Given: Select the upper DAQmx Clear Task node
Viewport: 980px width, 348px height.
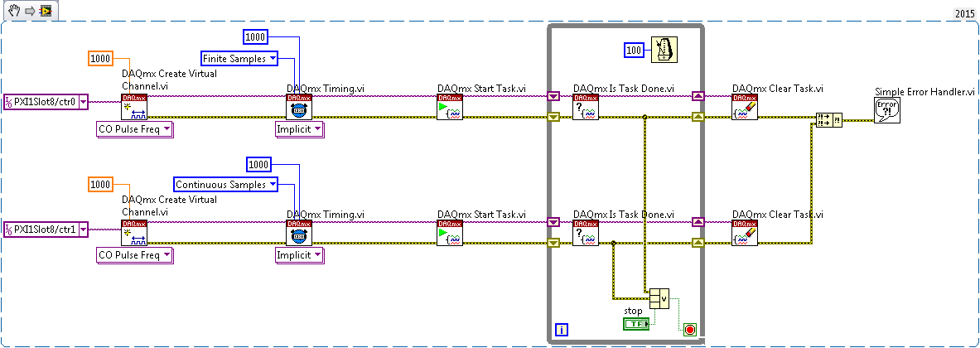Looking at the screenshot, I should point(745,107).
